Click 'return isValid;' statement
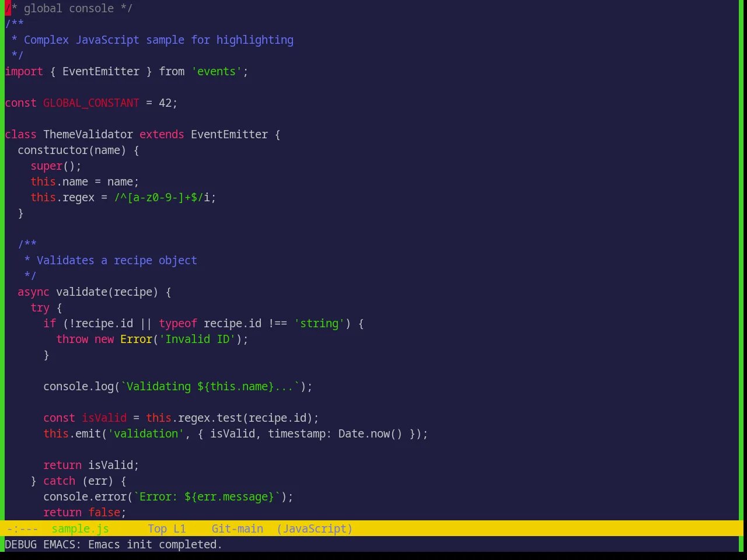The width and height of the screenshot is (747, 560). 91,465
